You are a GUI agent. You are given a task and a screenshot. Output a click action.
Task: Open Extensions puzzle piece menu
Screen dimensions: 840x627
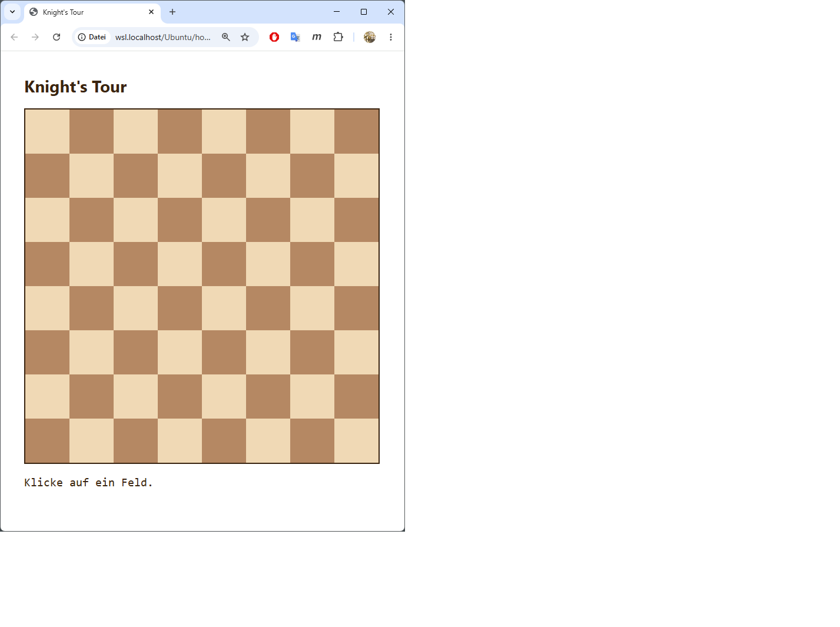pos(338,37)
